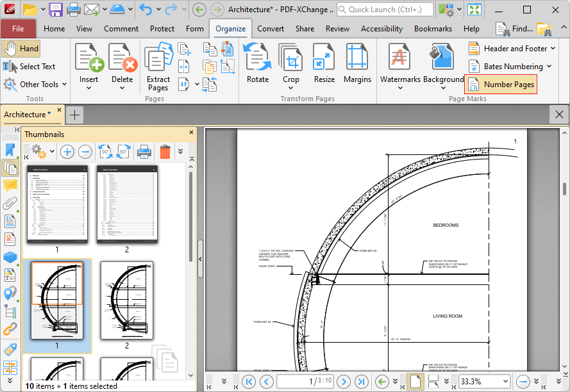Viewport: 570px width, 392px height.
Task: Select the Delete pages tool
Action: click(122, 65)
